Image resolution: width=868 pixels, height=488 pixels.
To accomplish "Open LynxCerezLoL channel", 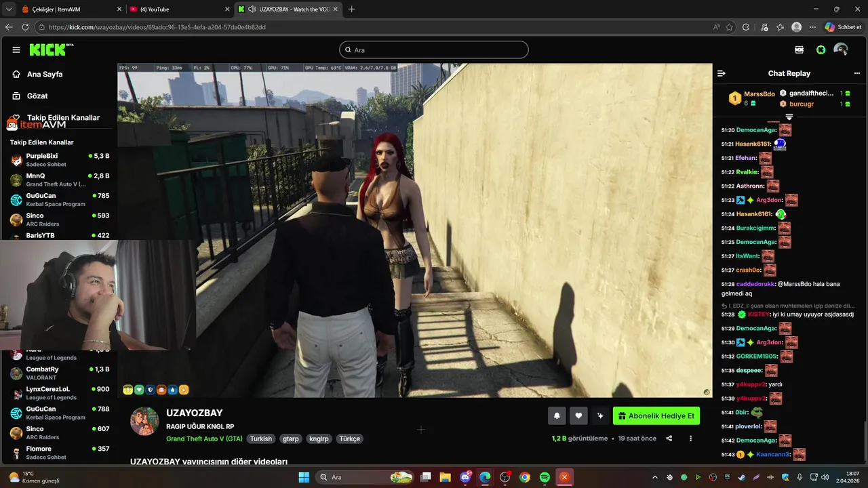I will 59,393.
